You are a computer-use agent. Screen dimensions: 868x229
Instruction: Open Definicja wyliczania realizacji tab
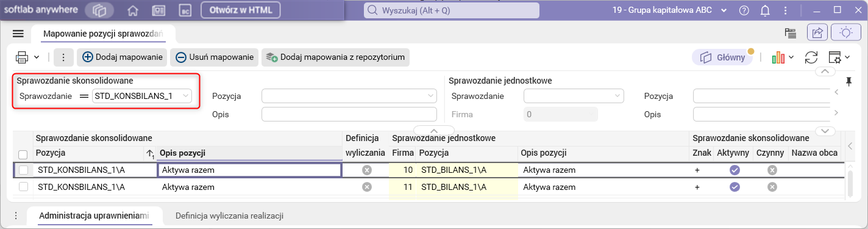[x=229, y=216]
